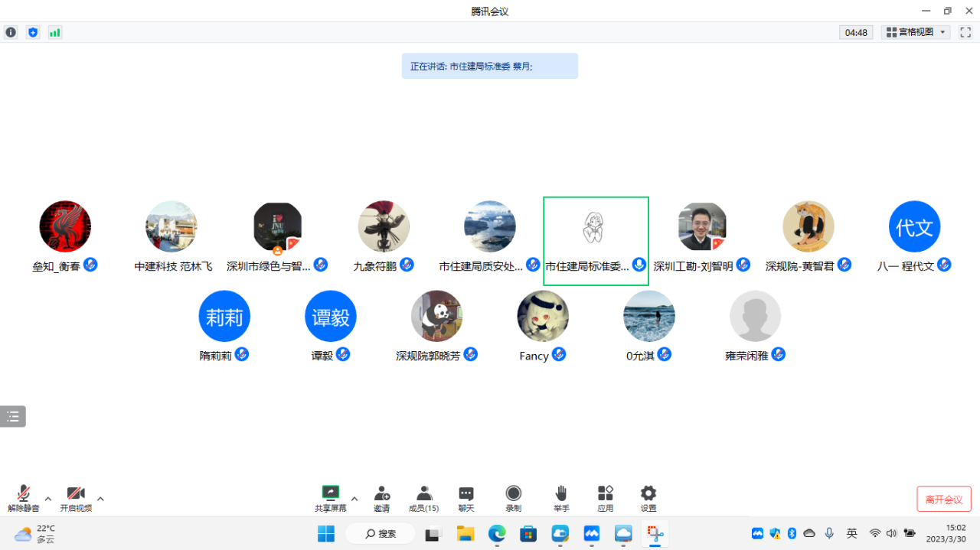Screen dimensions: 980x550
Task: Unmute the microphone
Action: click(x=24, y=493)
